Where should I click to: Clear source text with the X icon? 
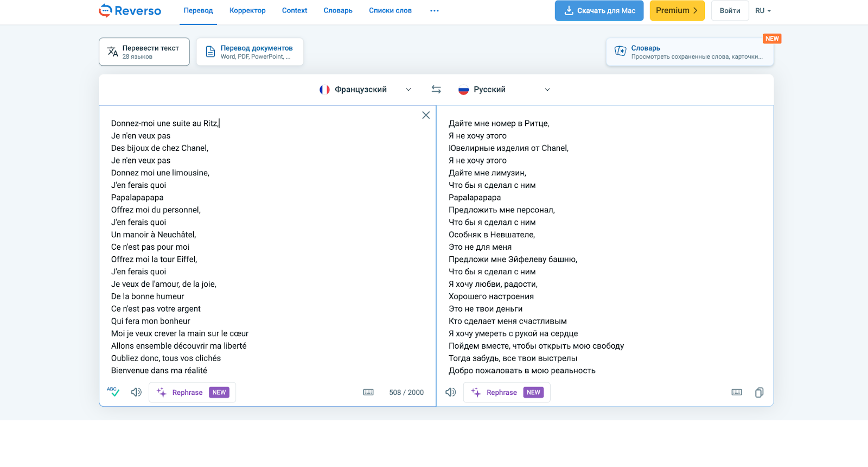426,115
